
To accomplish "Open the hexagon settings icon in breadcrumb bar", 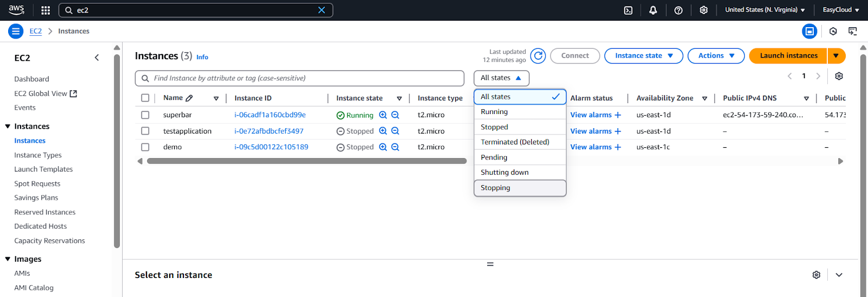I will (x=833, y=31).
